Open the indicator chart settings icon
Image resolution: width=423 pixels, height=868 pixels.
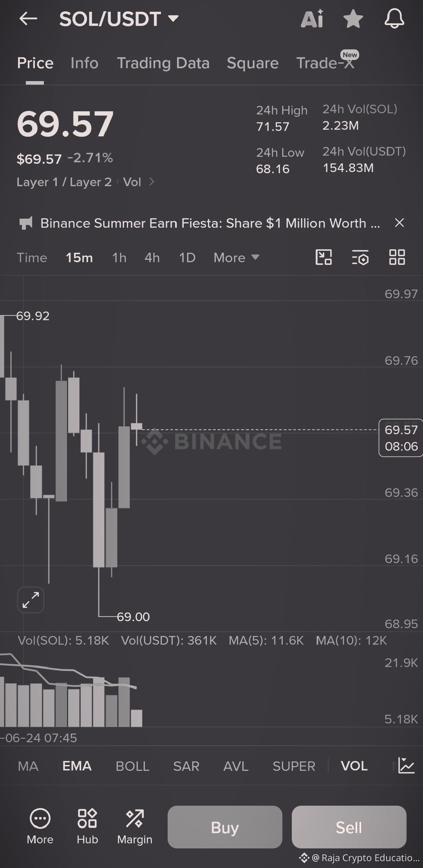[x=406, y=765]
